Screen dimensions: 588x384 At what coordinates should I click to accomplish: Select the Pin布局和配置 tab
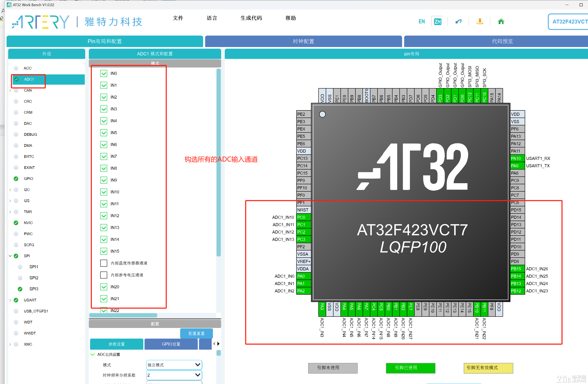point(105,41)
